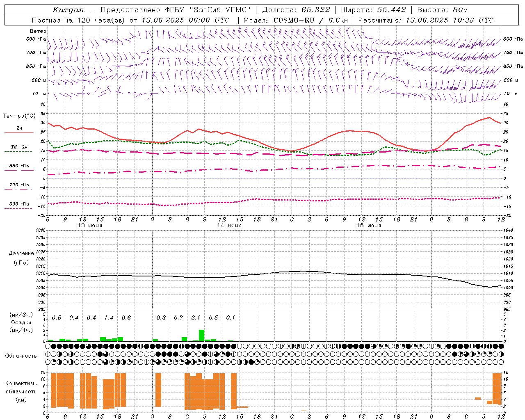Click the 14 июня date label

229,226
